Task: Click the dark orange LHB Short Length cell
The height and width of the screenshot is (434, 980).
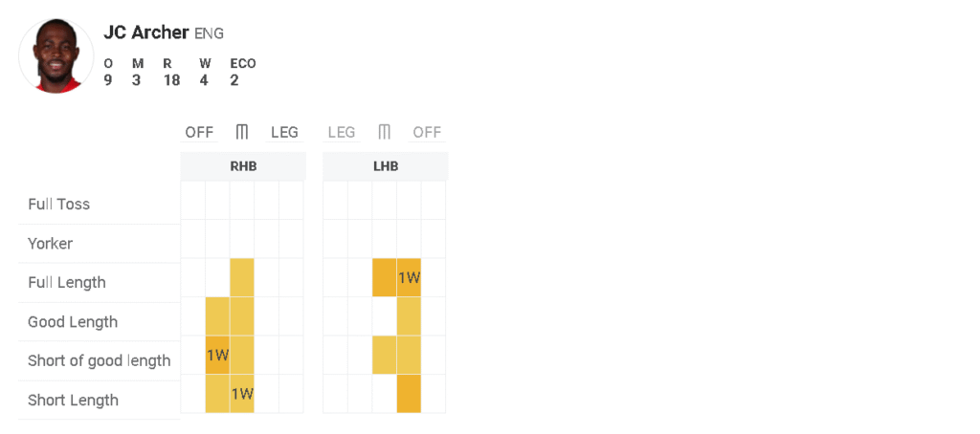Action: pos(409,394)
